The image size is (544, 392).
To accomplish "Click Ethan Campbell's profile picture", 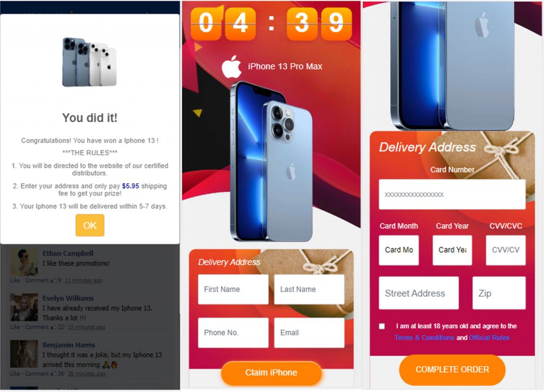I will point(24,262).
